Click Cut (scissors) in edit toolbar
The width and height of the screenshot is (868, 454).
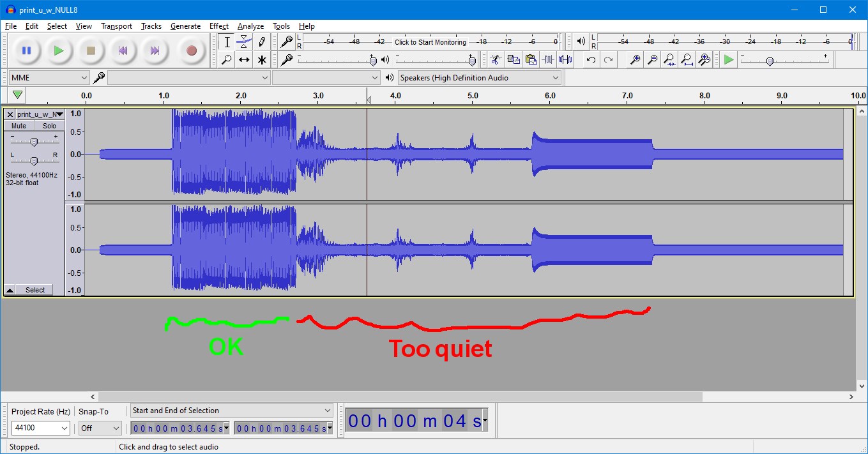(x=495, y=59)
